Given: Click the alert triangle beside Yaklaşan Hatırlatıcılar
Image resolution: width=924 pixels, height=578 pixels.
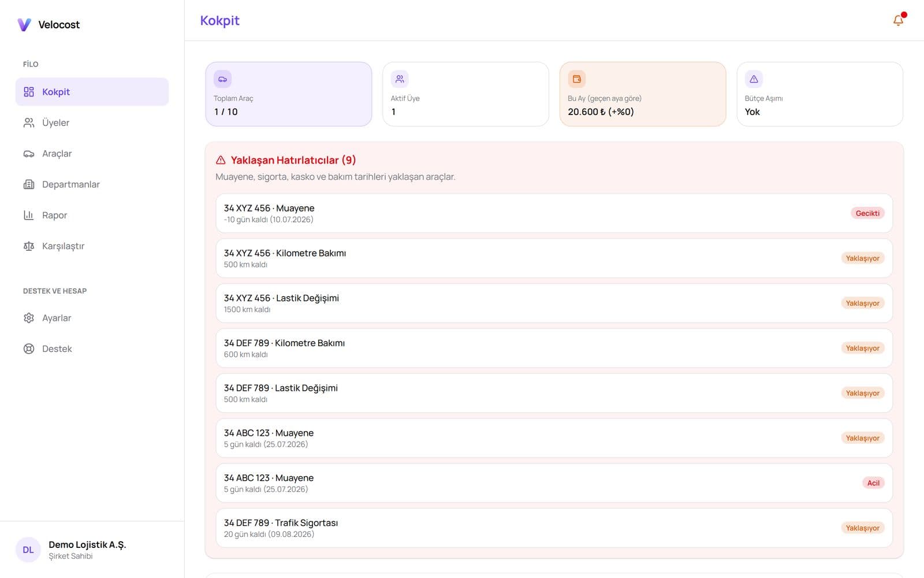Looking at the screenshot, I should coord(221,160).
